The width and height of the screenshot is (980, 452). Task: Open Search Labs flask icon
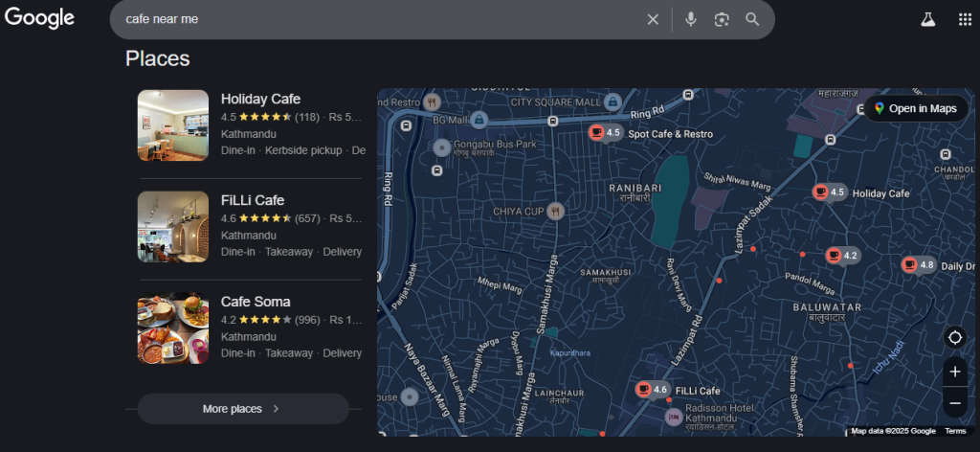click(x=928, y=19)
